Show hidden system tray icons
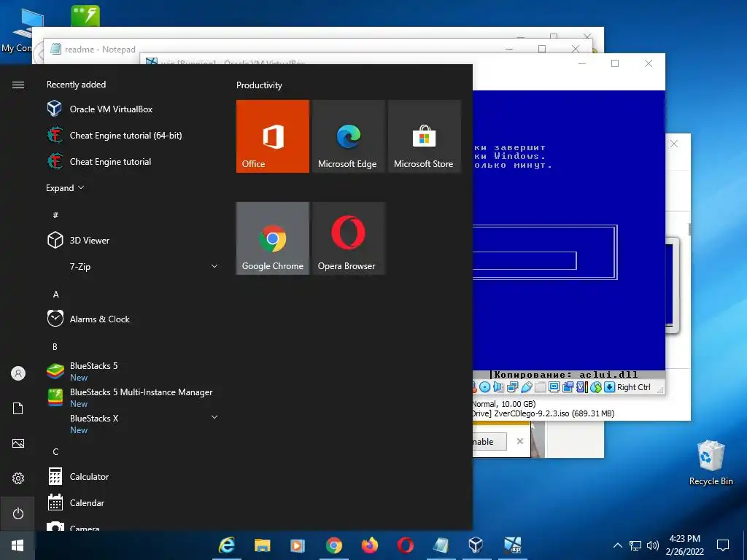747x560 pixels. coord(617,545)
